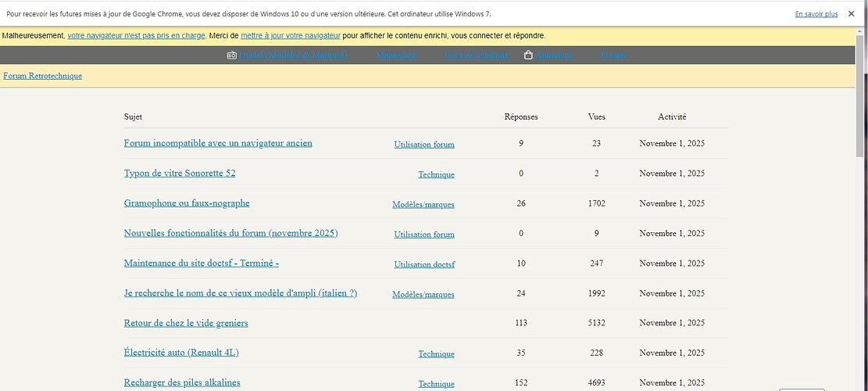This screenshot has width=868, height=391.
Task: Go to the Forum menu item
Action: (613, 56)
